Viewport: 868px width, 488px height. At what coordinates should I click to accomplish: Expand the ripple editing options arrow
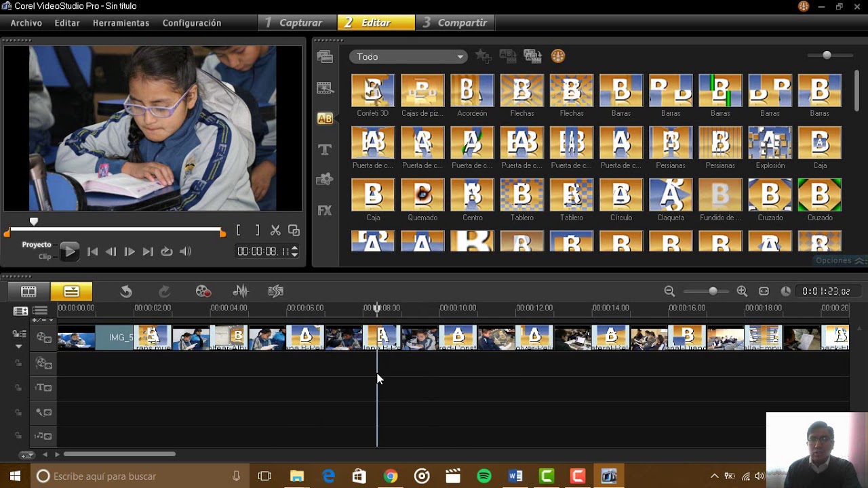[x=19, y=346]
